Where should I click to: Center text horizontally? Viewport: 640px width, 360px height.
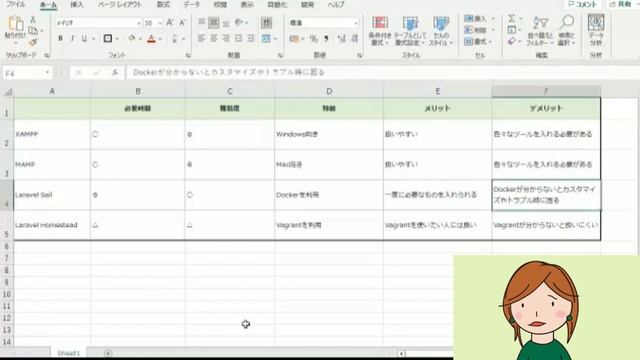click(x=213, y=39)
